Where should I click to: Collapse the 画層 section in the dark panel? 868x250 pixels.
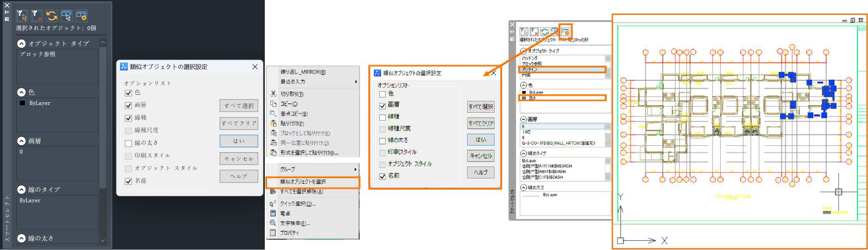(x=22, y=141)
